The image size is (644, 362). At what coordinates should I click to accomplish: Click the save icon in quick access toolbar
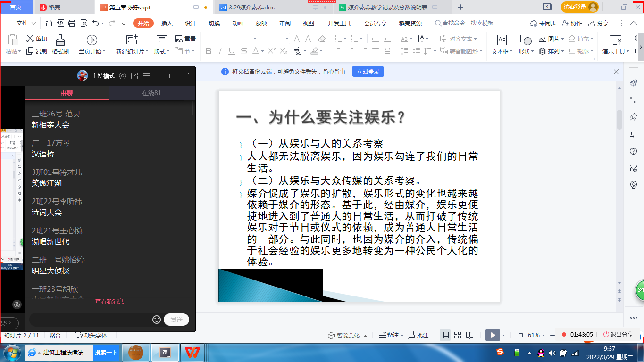(x=48, y=23)
